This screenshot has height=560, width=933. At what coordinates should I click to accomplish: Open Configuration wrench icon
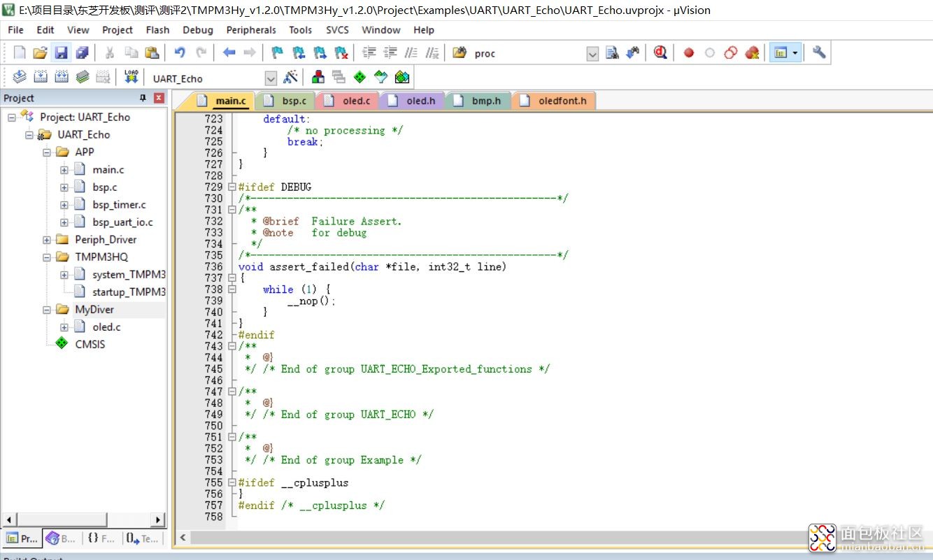click(819, 53)
